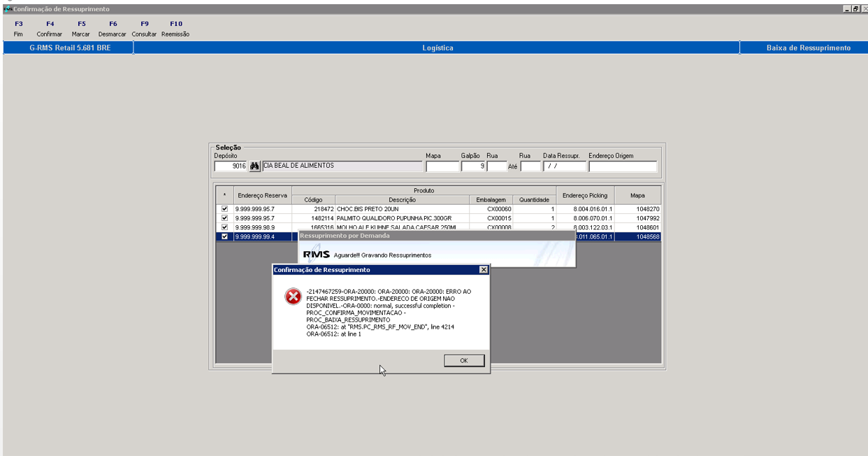The width and height of the screenshot is (868, 456).
Task: Select map number 1048601
Action: (637, 227)
